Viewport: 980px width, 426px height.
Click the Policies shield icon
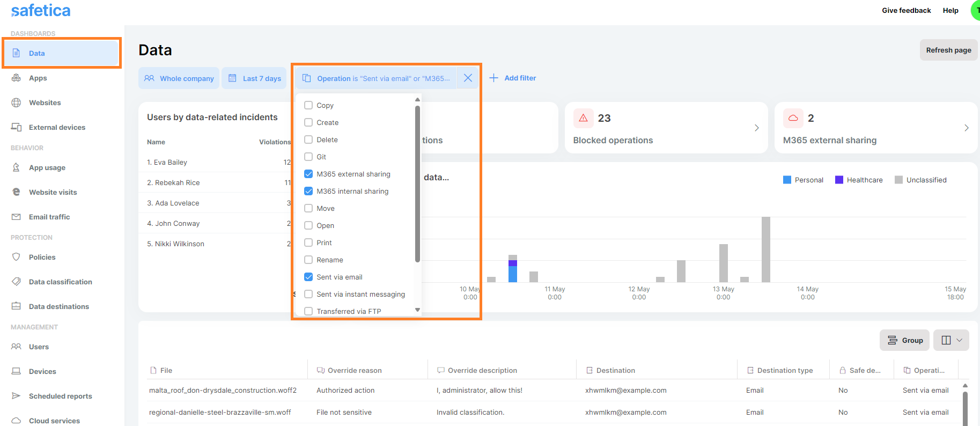tap(16, 257)
